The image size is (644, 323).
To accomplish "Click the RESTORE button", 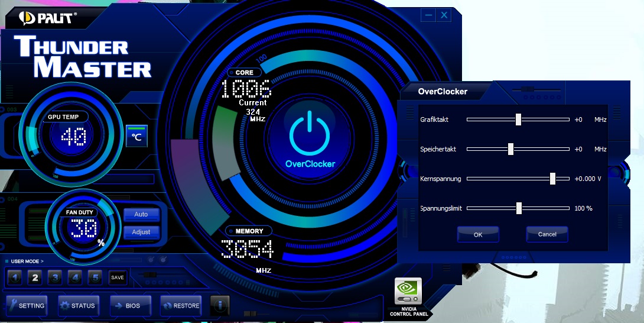I will tap(181, 306).
